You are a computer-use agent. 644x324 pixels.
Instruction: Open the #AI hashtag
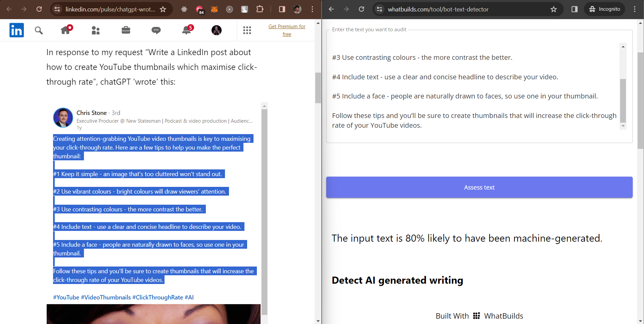click(189, 297)
